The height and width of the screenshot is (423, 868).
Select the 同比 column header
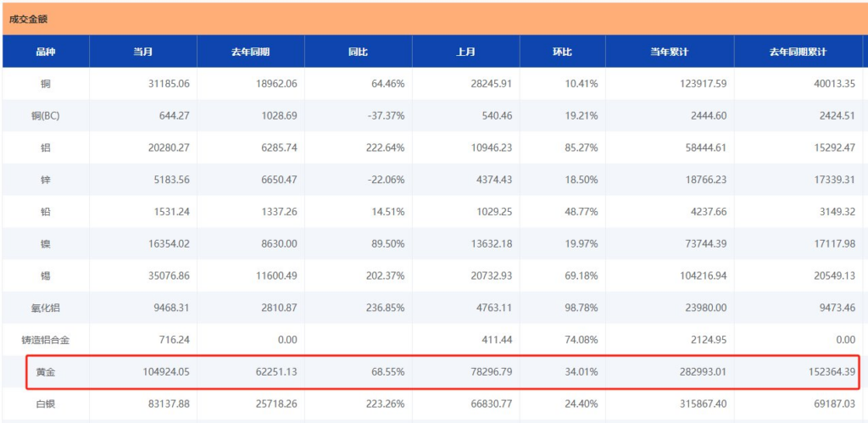point(359,52)
